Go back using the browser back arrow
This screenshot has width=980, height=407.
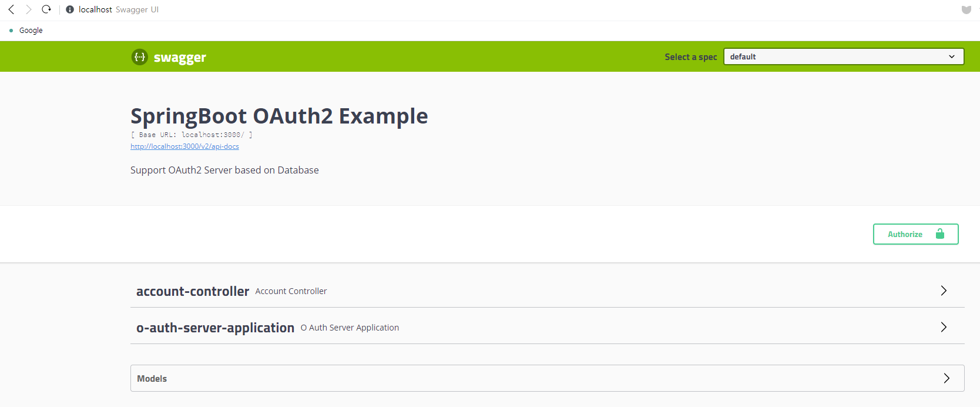tap(11, 9)
